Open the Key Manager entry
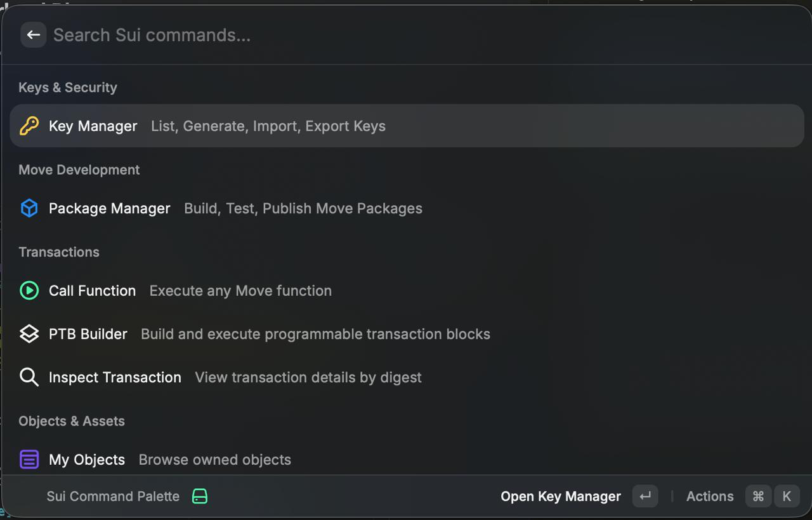The image size is (812, 520). tap(93, 126)
